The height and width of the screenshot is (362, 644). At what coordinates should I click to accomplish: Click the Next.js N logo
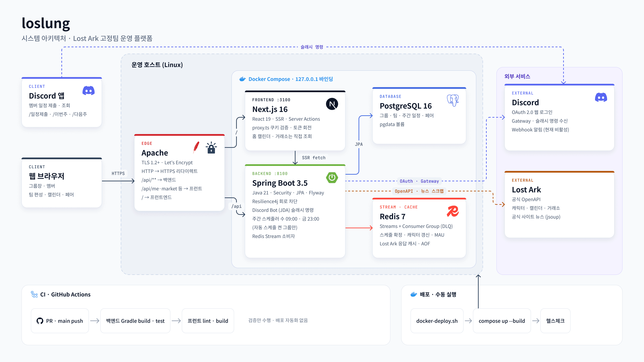tap(332, 104)
